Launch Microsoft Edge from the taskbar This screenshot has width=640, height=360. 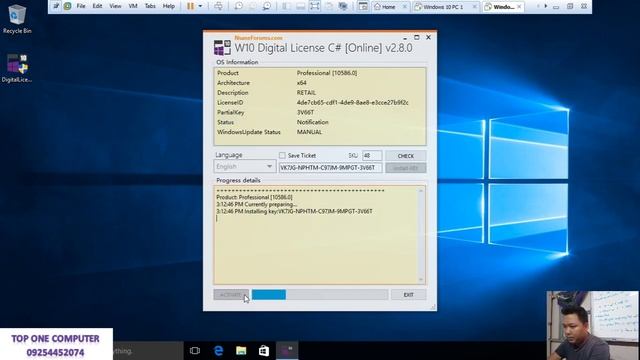(x=218, y=351)
